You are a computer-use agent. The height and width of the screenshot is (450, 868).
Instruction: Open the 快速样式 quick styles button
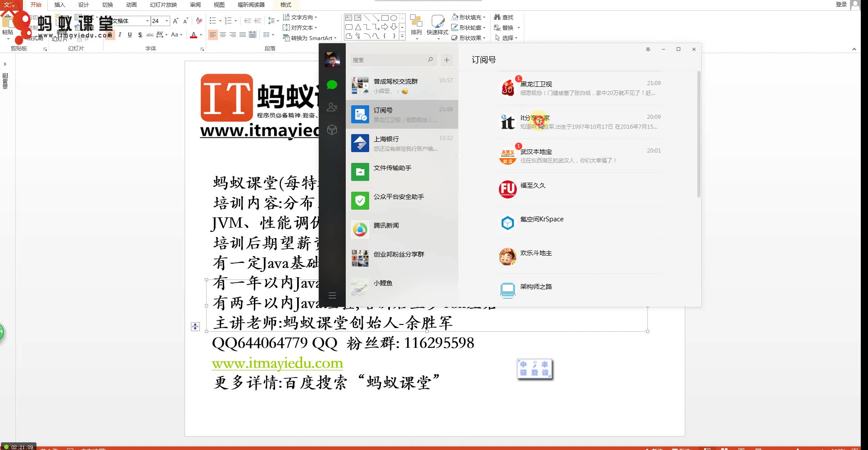click(x=438, y=27)
